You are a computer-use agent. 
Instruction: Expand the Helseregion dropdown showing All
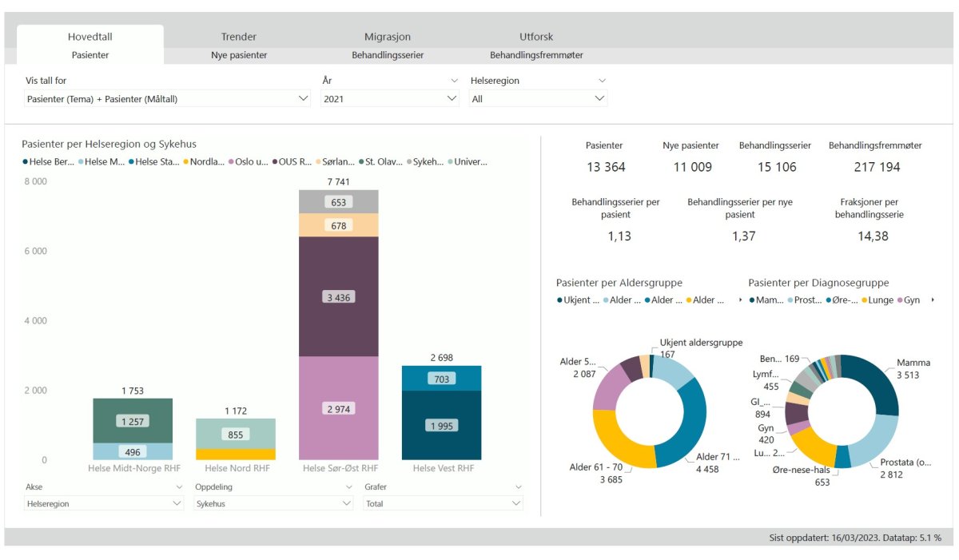538,99
